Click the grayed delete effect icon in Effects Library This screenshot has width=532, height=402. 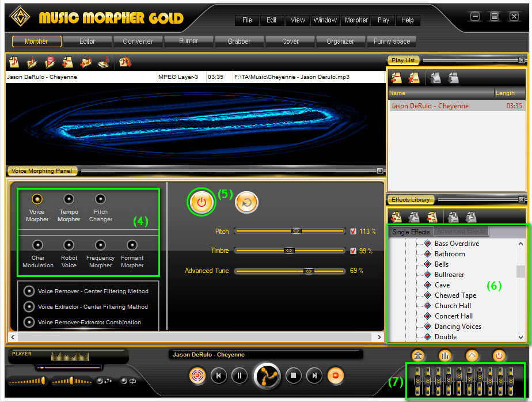(x=414, y=217)
